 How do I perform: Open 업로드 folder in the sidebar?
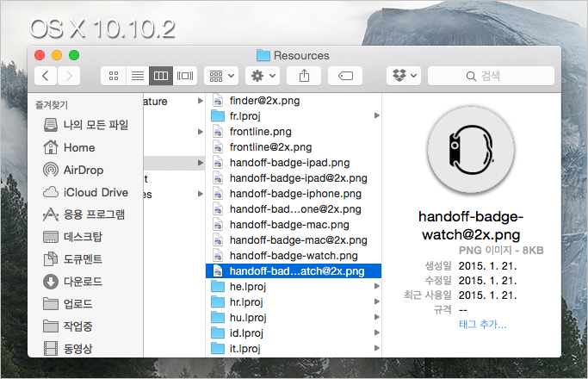tap(68, 304)
